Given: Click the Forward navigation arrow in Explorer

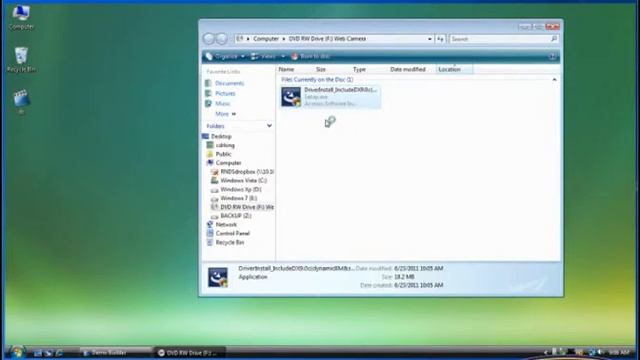Looking at the screenshot, I should click(221, 39).
